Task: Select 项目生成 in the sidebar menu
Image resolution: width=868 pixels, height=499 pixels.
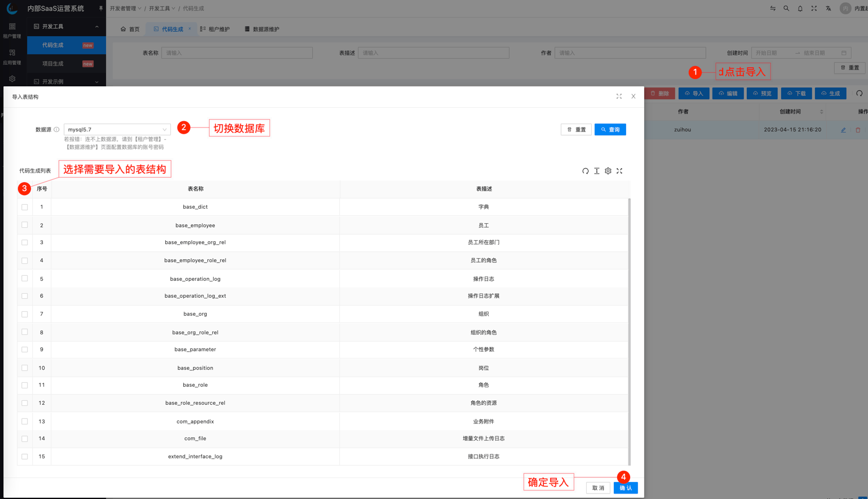Action: 53,64
